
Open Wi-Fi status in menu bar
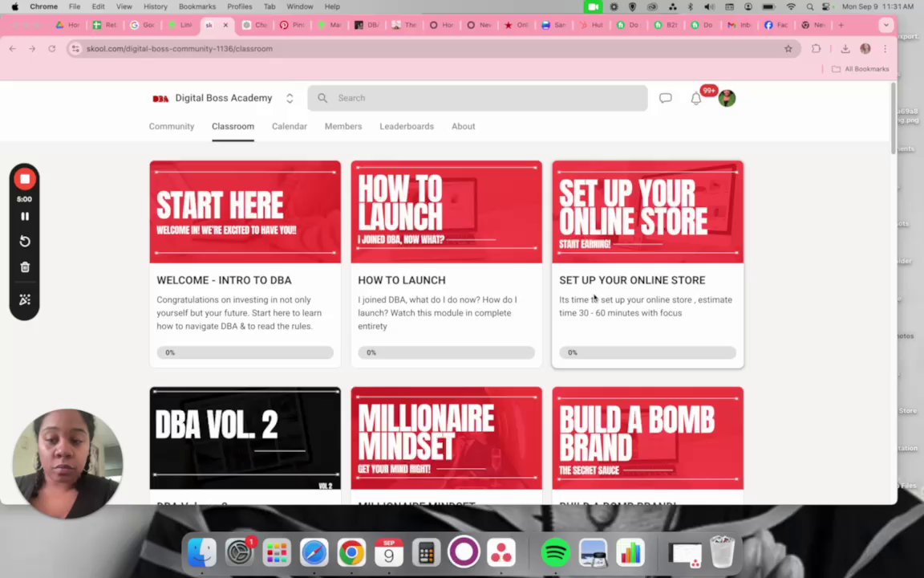pyautogui.click(x=791, y=6)
